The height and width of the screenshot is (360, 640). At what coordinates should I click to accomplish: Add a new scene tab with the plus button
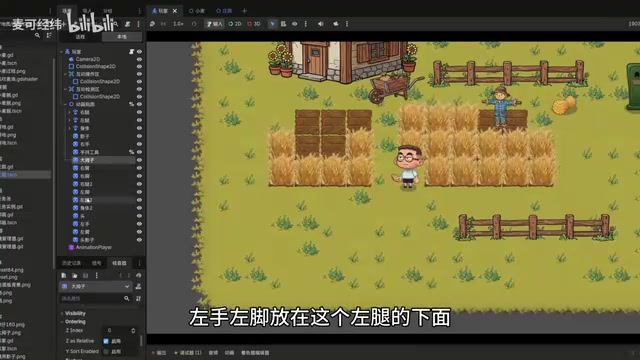pos(244,11)
